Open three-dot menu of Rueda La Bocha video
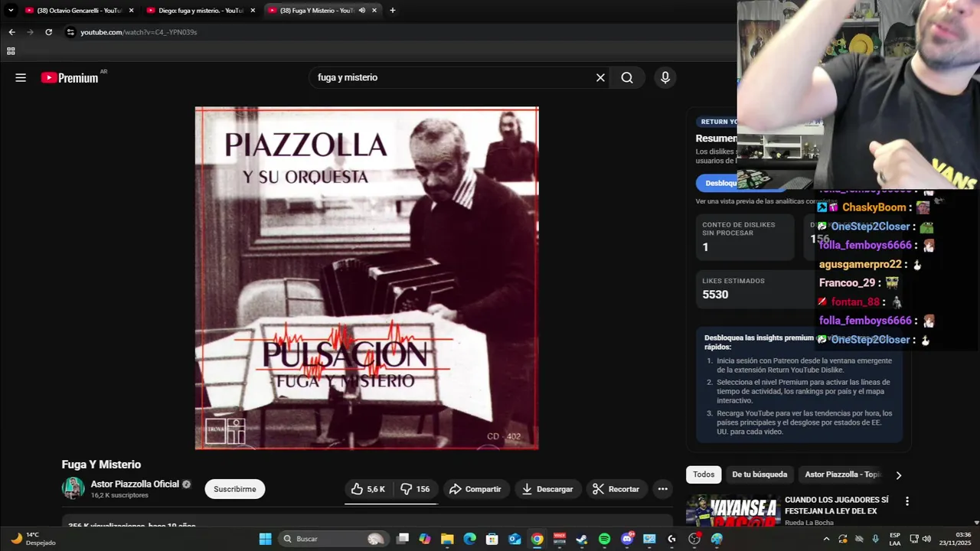980x551 pixels. 907,501
